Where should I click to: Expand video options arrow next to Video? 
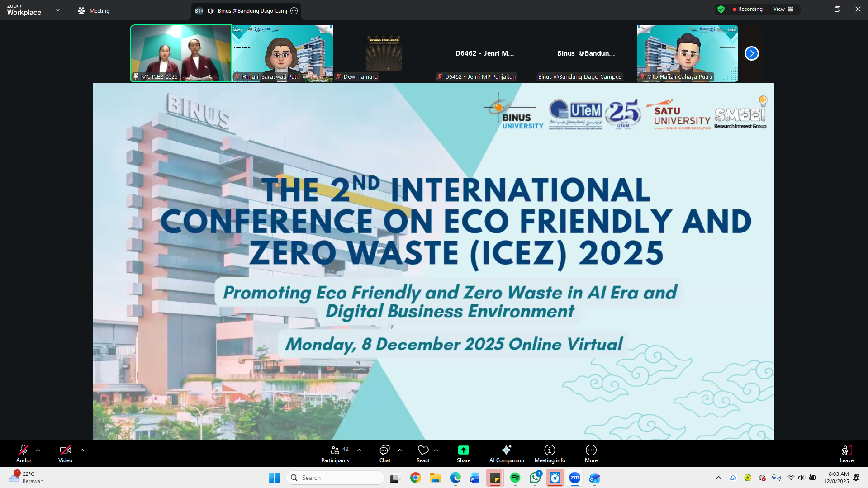coord(82,450)
